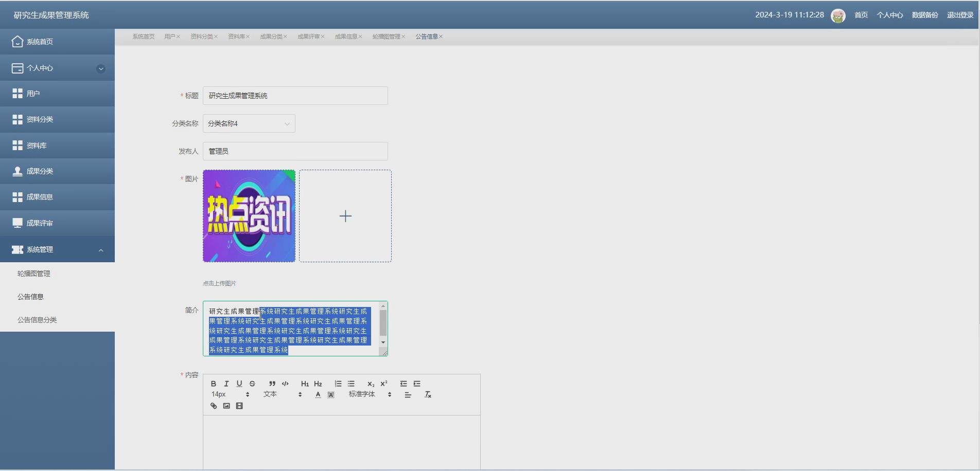Open 资料分类 in the sidebar
Viewport: 980px width, 471px height.
[57, 119]
